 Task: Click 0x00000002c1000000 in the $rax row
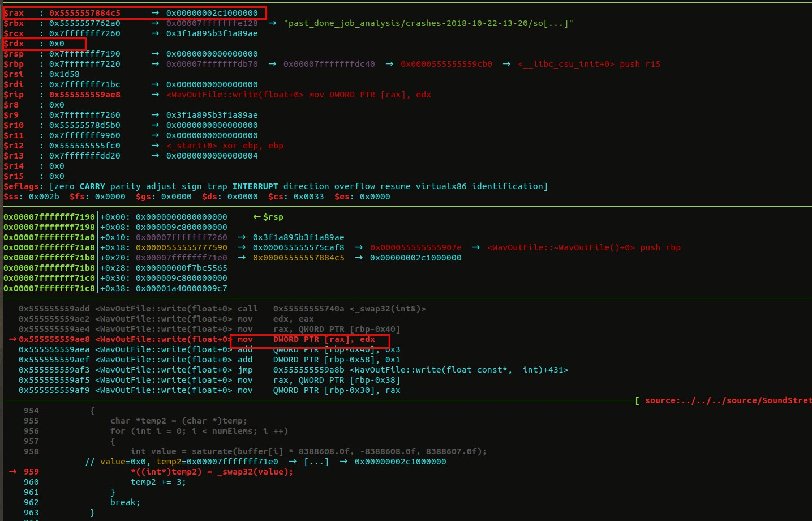(x=212, y=13)
